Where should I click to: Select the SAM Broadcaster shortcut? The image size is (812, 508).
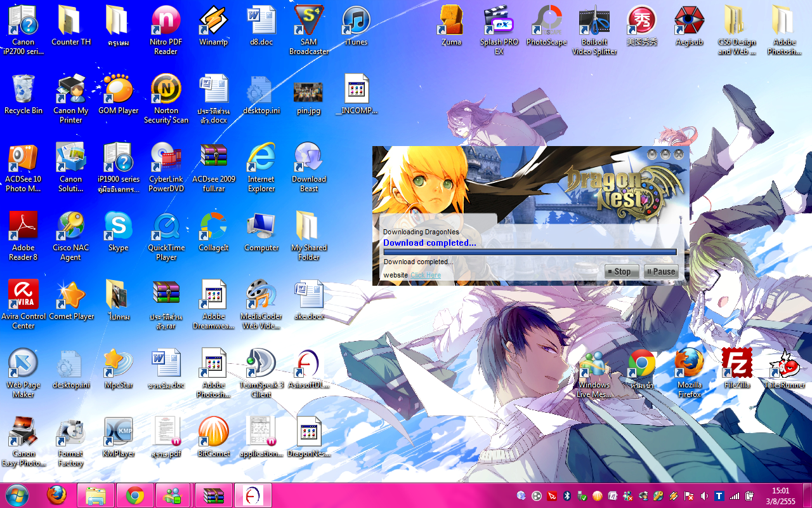coord(309,30)
